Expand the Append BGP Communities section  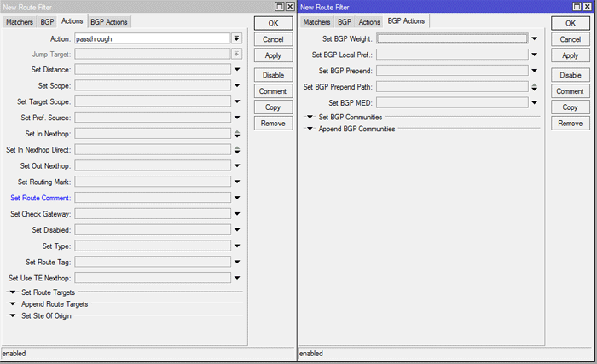click(310, 129)
